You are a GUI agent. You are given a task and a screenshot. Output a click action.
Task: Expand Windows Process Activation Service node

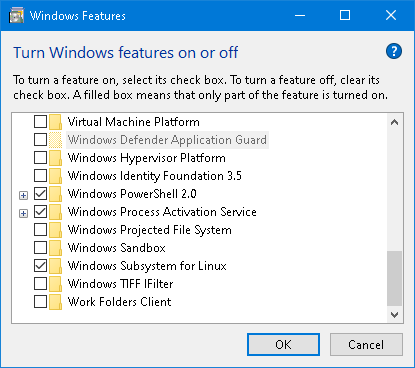23,213
